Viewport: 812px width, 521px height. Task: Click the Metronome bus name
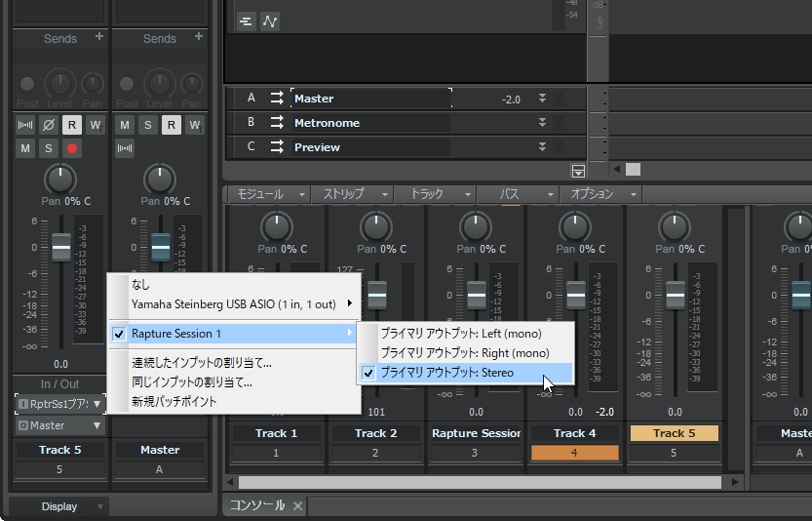pyautogui.click(x=327, y=123)
